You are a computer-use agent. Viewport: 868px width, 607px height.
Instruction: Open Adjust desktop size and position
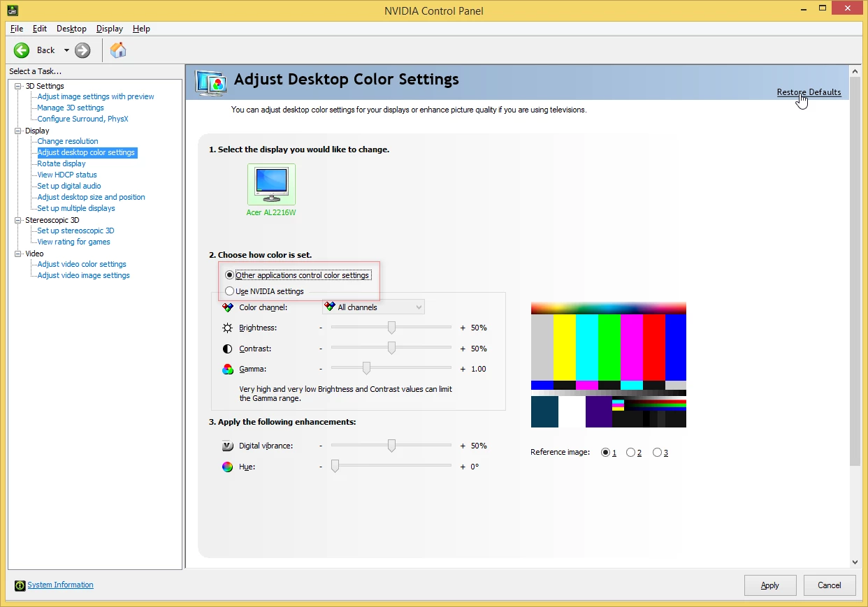click(91, 197)
